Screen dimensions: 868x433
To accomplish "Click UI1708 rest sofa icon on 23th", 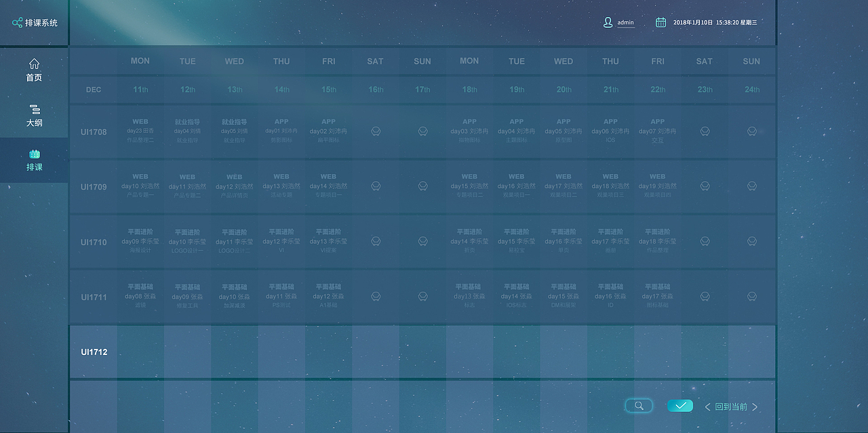I will pyautogui.click(x=705, y=131).
